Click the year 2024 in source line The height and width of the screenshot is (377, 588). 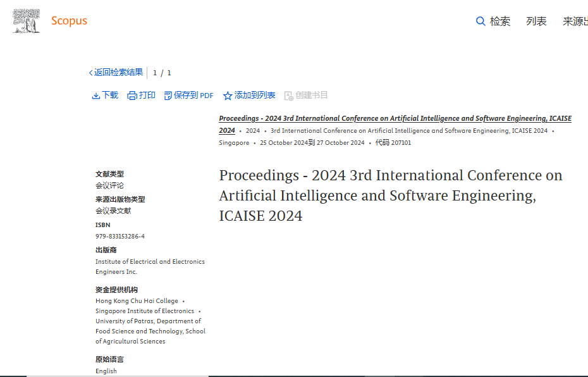click(x=253, y=130)
